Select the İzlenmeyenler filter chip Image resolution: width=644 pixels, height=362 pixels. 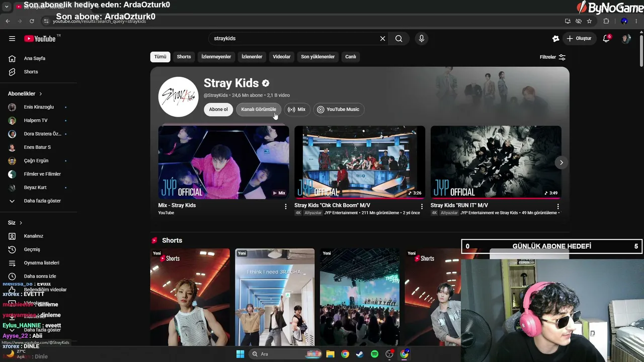pos(216,57)
